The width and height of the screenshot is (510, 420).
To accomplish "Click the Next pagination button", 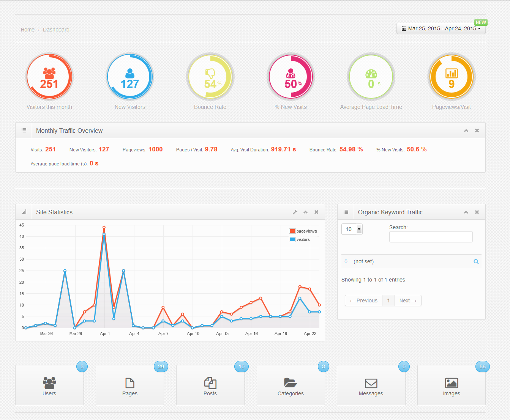I will tap(408, 300).
